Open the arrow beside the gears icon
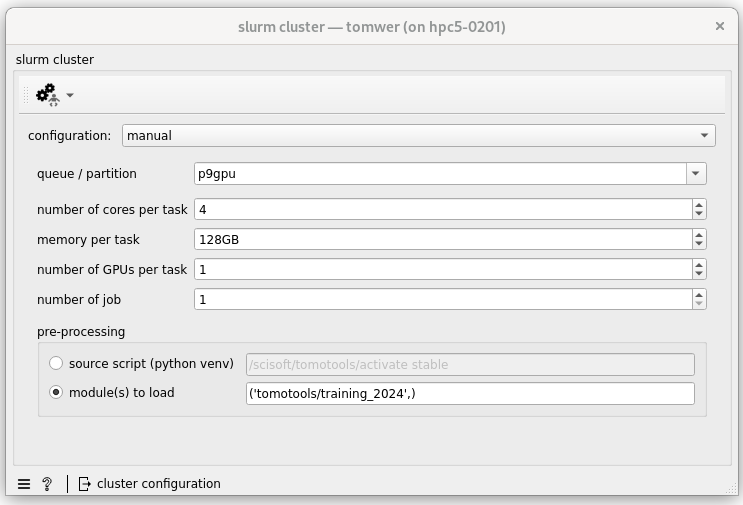Screen dimensions: 743x505 (x=70, y=95)
